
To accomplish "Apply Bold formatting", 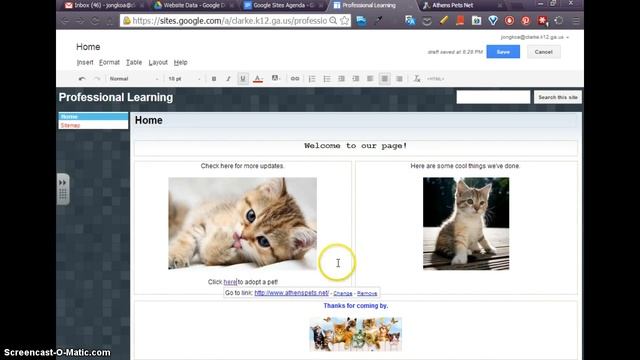I will coord(213,79).
